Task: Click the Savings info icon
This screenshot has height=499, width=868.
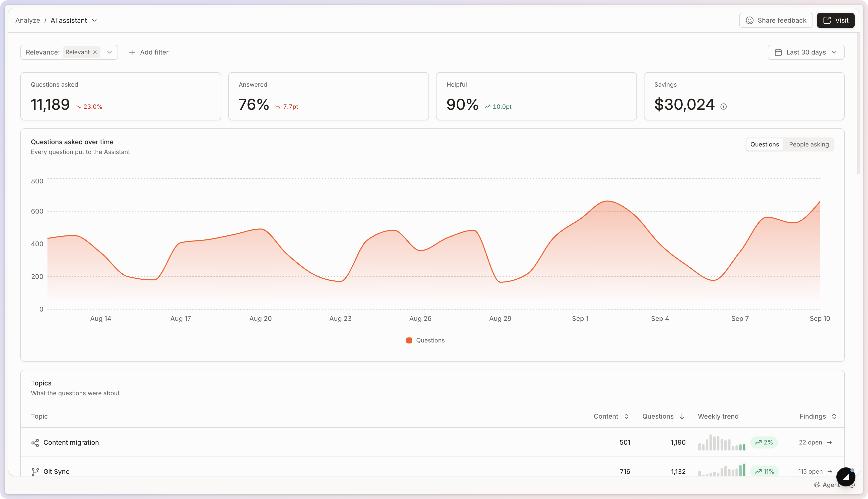Action: (x=723, y=107)
